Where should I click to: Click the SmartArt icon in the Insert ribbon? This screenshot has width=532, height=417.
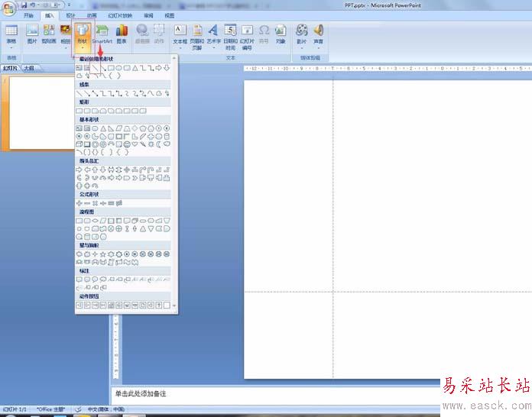(x=102, y=34)
